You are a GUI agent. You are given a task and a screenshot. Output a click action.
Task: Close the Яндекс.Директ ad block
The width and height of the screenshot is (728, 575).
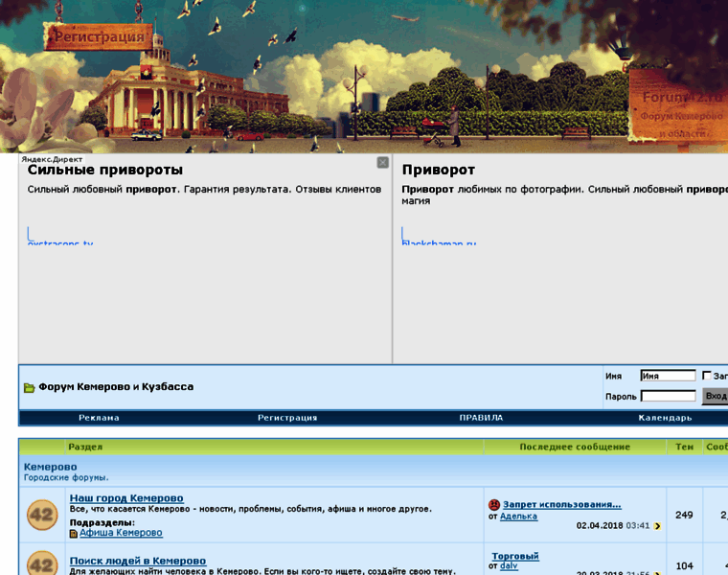382,163
